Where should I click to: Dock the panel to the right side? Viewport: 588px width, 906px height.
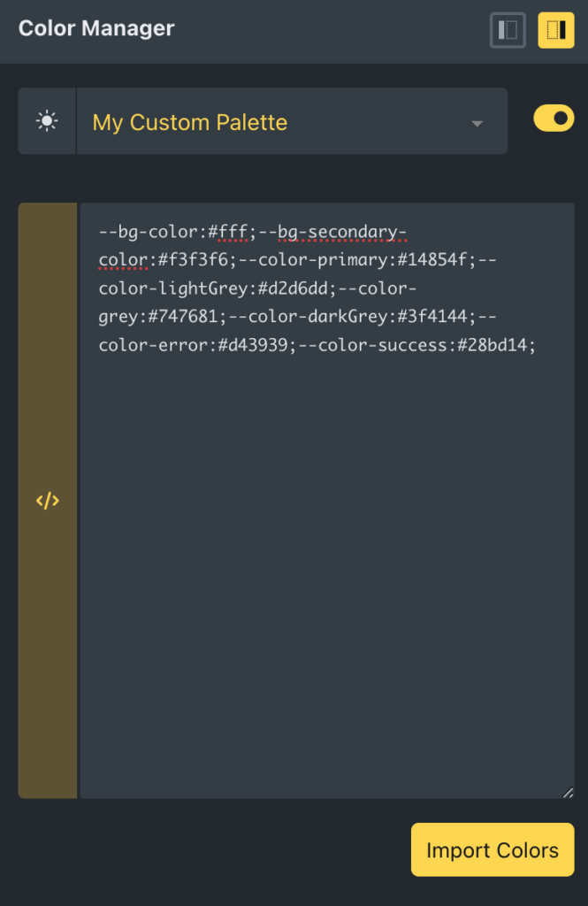[555, 30]
